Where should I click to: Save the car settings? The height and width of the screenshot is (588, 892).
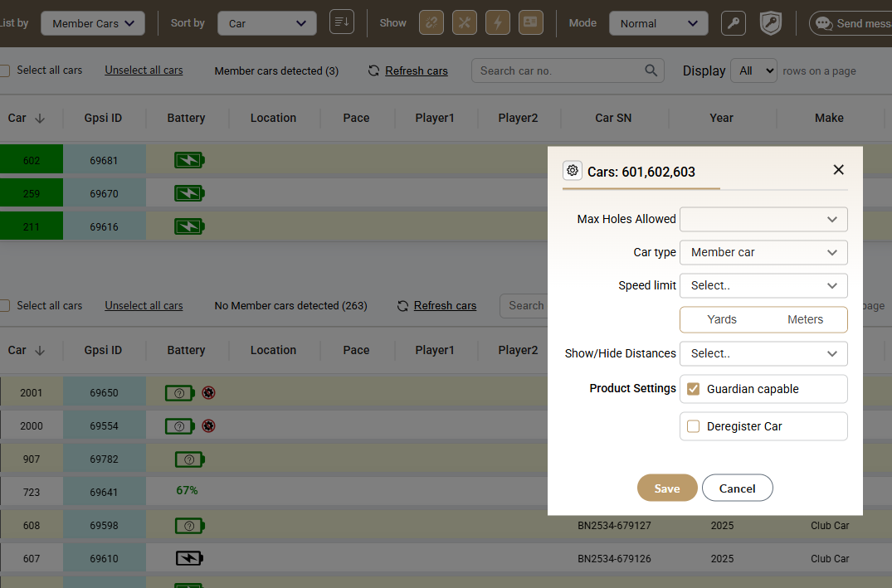(667, 488)
